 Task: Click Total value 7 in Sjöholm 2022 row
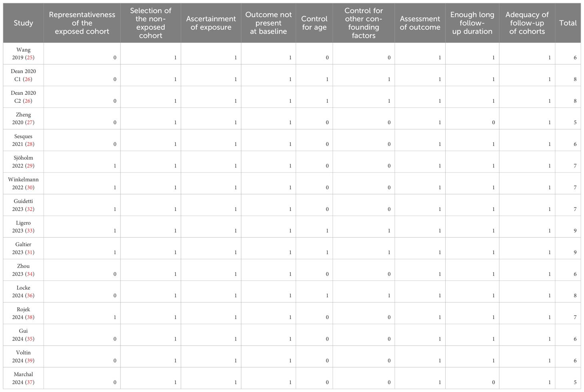pos(575,165)
